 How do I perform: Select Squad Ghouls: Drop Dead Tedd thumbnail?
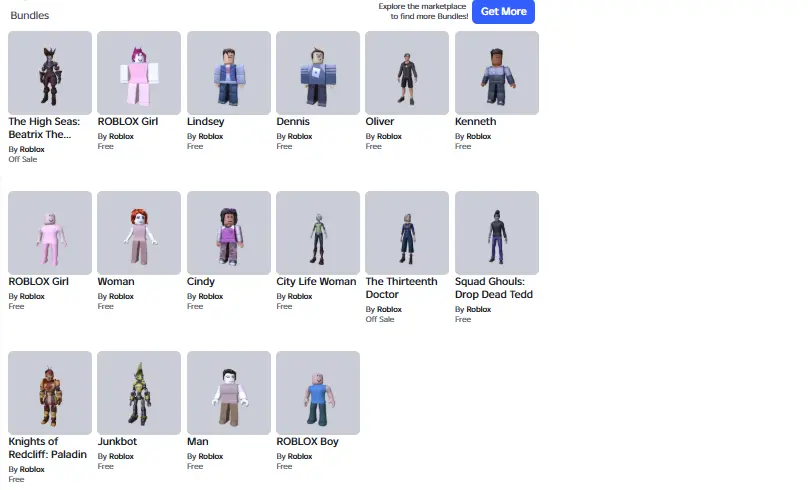pyautogui.click(x=497, y=233)
